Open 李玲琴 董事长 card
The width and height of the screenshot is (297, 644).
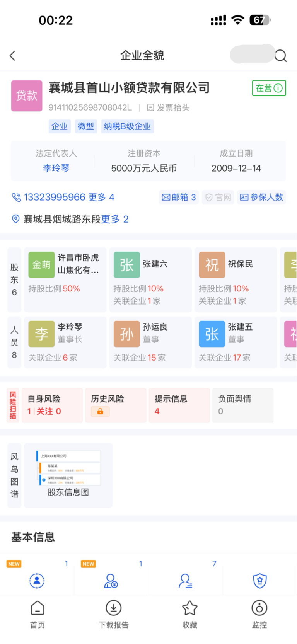(65, 342)
